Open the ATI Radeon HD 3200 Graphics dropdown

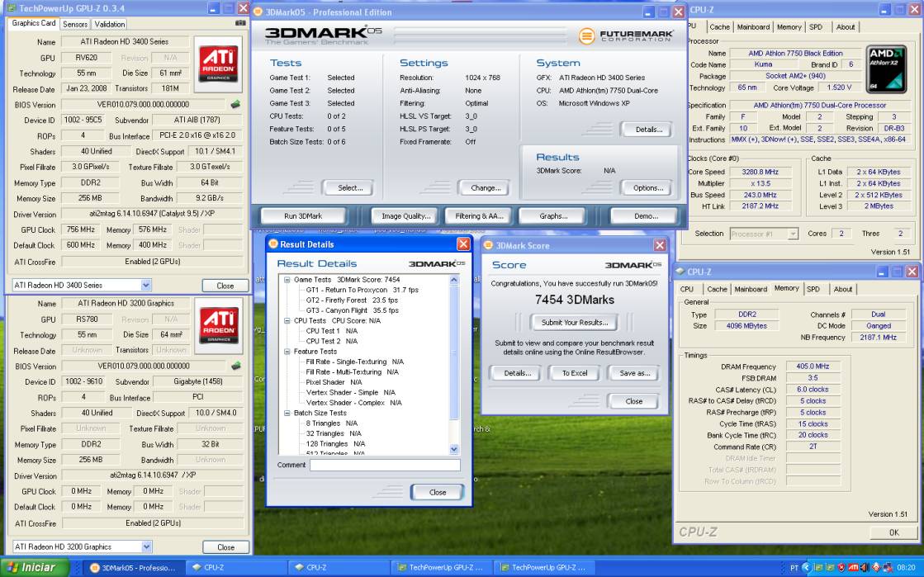146,547
